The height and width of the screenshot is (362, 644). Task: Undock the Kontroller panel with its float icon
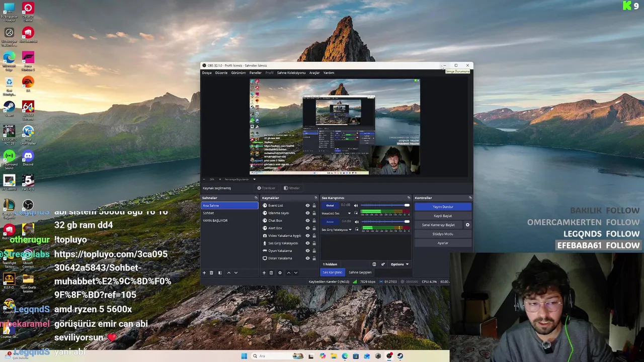point(470,198)
